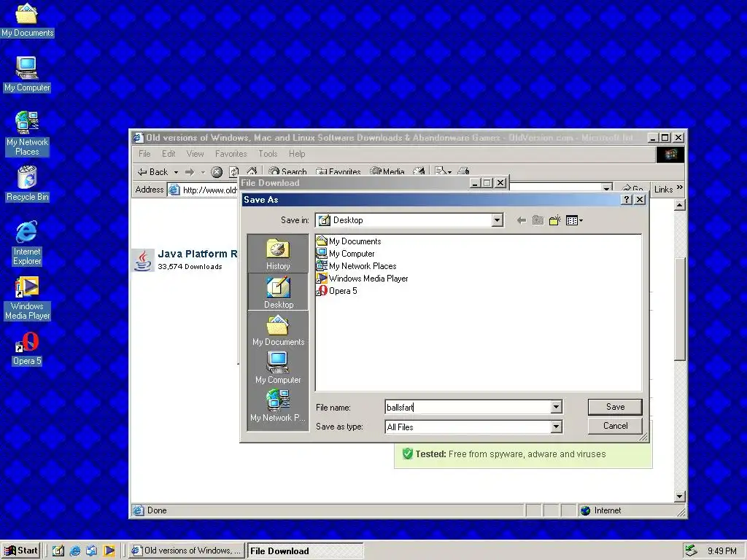
Task: Expand the Save as type dropdown
Action: pyautogui.click(x=556, y=427)
